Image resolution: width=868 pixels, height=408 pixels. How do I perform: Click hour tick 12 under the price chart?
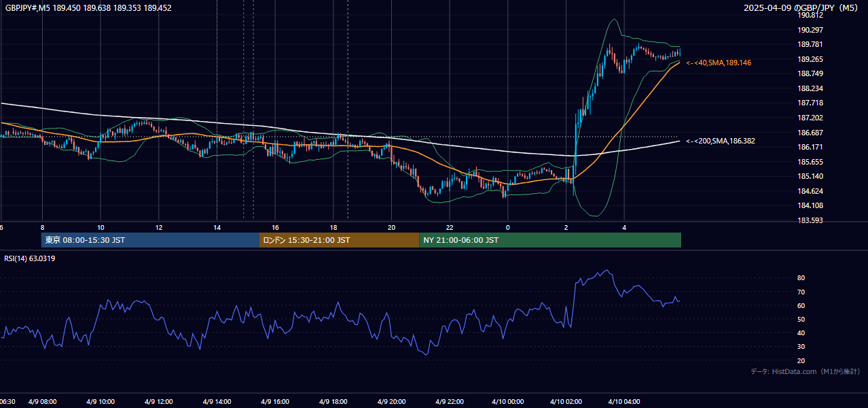[159, 227]
